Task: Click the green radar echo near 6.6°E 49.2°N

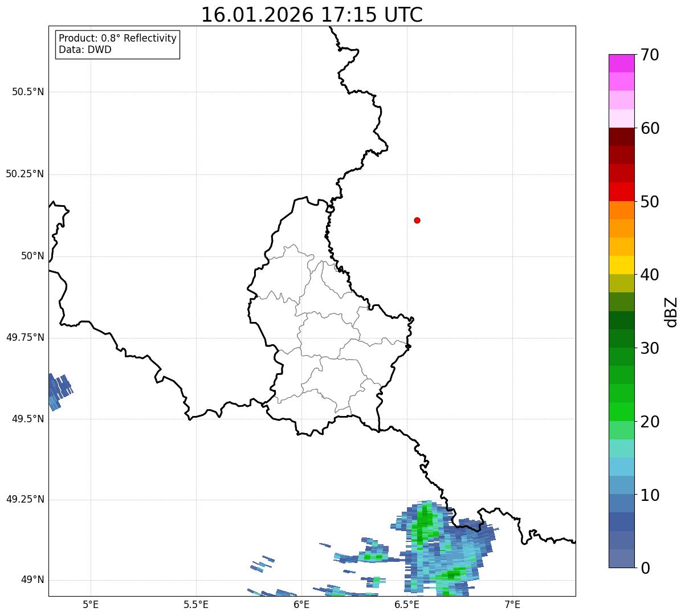Action: tap(424, 521)
